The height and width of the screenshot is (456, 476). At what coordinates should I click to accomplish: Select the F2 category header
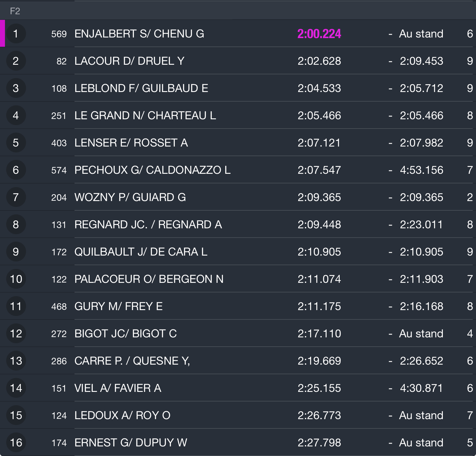click(x=15, y=11)
